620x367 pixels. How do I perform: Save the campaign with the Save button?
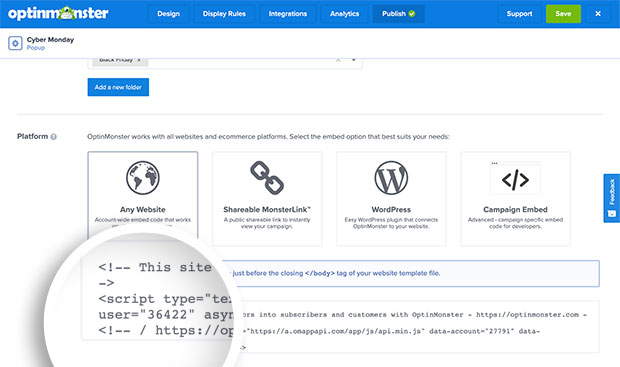pyautogui.click(x=563, y=14)
